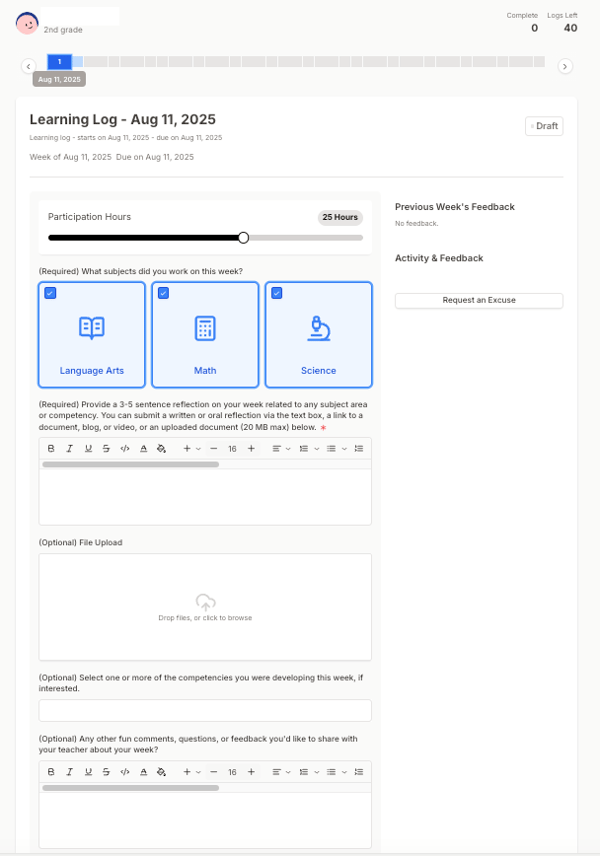Apply strikethrough in reflection editor toolbar
The height and width of the screenshot is (856, 600).
point(106,449)
